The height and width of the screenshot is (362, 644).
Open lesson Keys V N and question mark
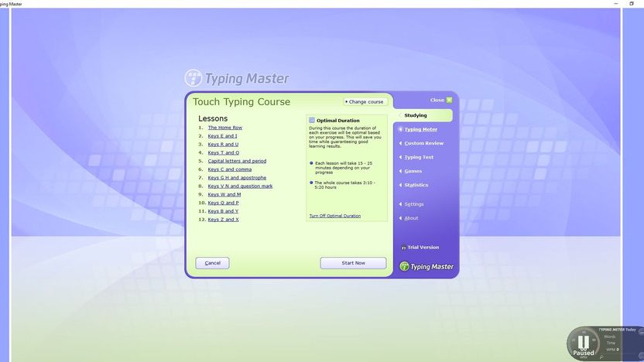[x=240, y=186]
